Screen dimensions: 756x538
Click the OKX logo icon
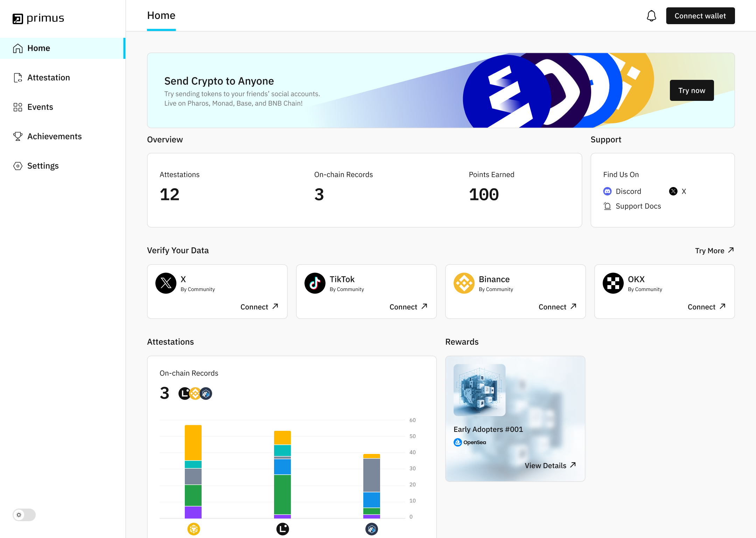click(x=613, y=283)
